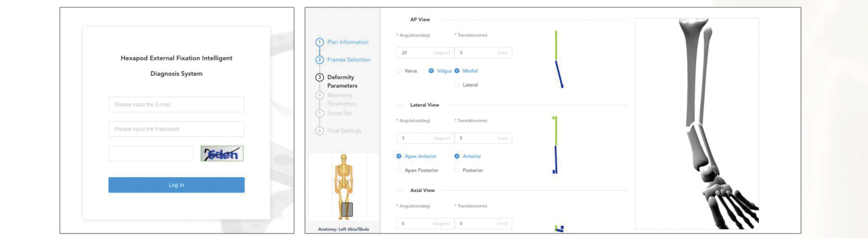Click step 6 Final Settings circle icon
This screenshot has width=868, height=238.
tap(319, 131)
